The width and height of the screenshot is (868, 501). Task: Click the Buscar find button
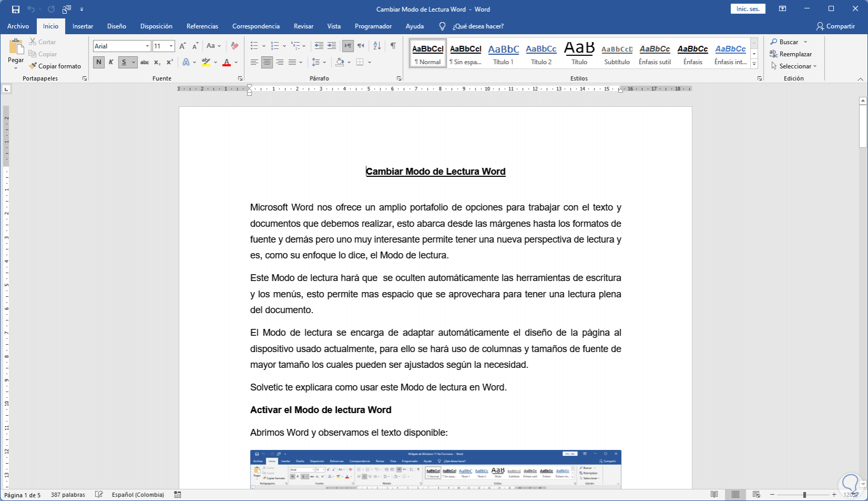click(784, 42)
